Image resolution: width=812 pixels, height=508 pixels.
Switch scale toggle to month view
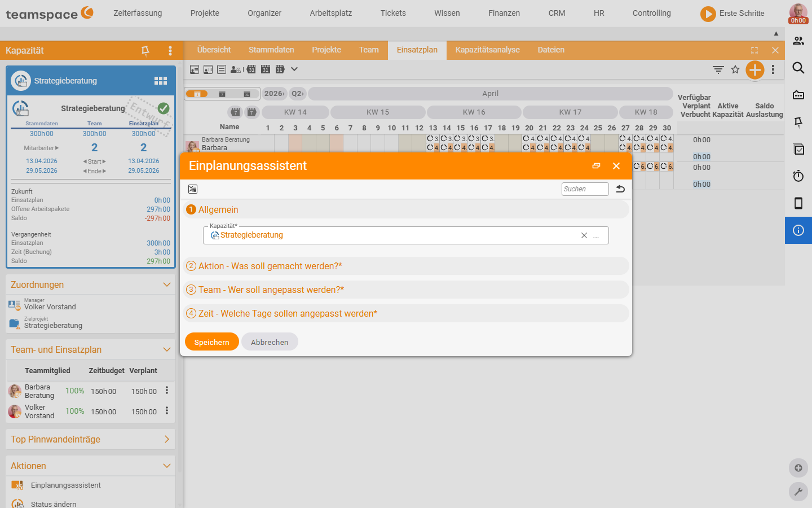(x=247, y=94)
